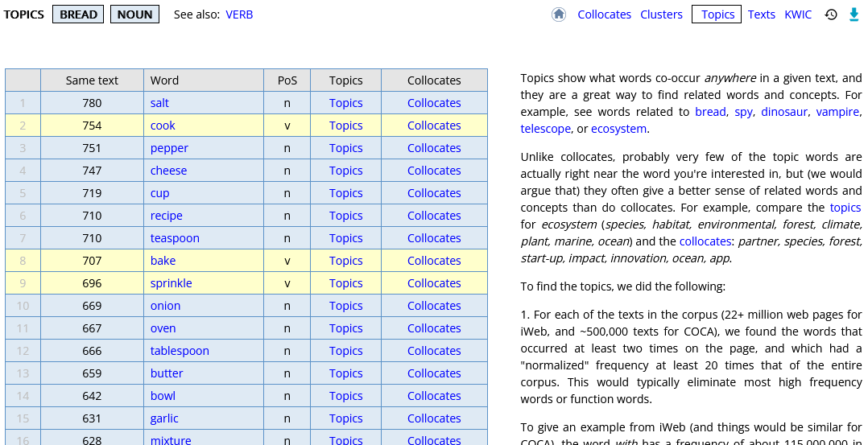Follow the 'ecosystem' example link
This screenshot has width=868, height=445.
(618, 129)
